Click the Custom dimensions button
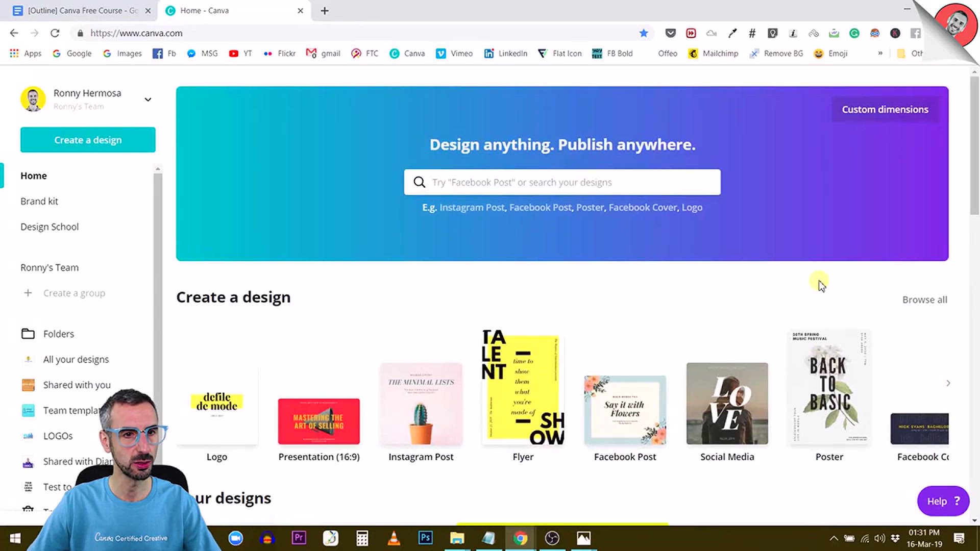The height and width of the screenshot is (551, 980). [x=885, y=109]
